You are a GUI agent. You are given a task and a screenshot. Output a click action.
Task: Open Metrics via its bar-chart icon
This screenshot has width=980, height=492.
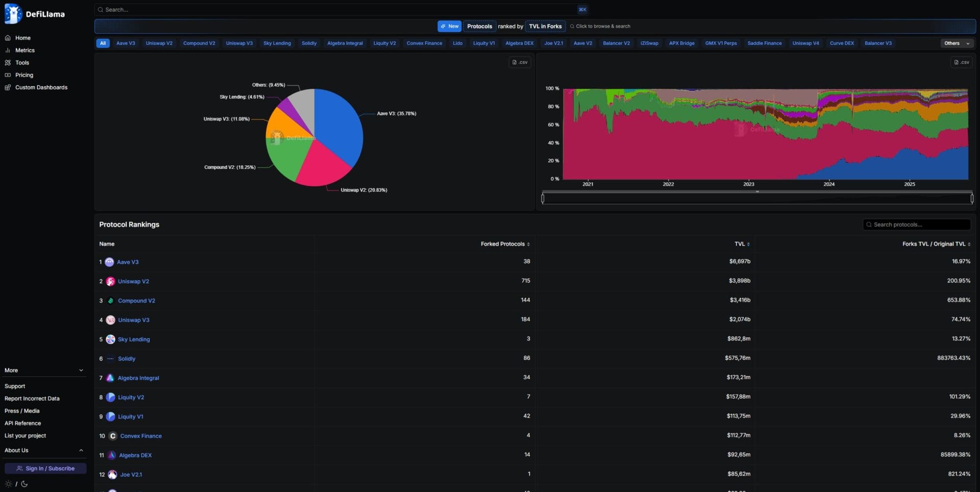tap(8, 50)
